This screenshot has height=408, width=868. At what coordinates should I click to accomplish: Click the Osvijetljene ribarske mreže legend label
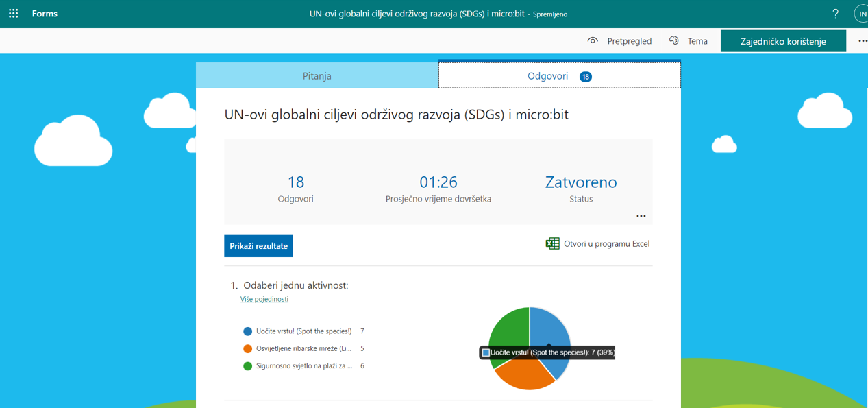point(305,348)
